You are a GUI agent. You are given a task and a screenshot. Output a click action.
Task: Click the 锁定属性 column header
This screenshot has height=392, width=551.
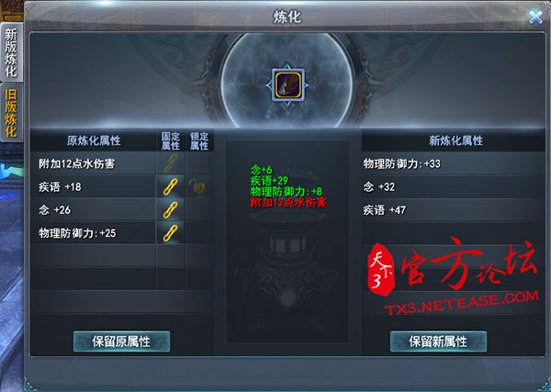click(199, 141)
